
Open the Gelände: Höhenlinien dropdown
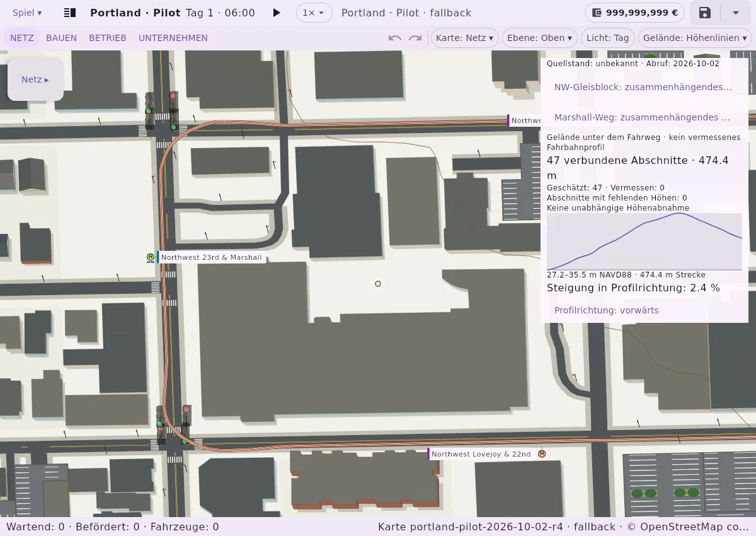[695, 38]
